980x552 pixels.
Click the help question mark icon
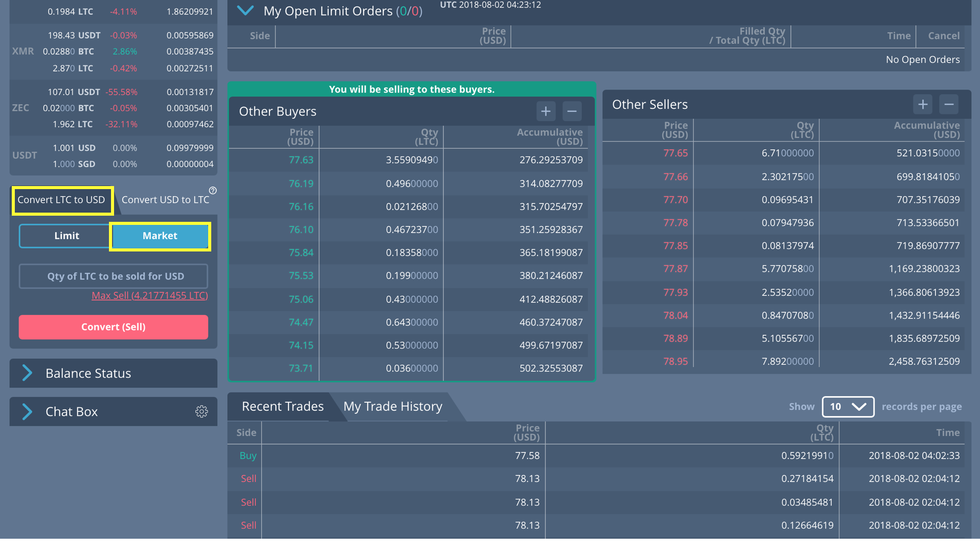(213, 191)
